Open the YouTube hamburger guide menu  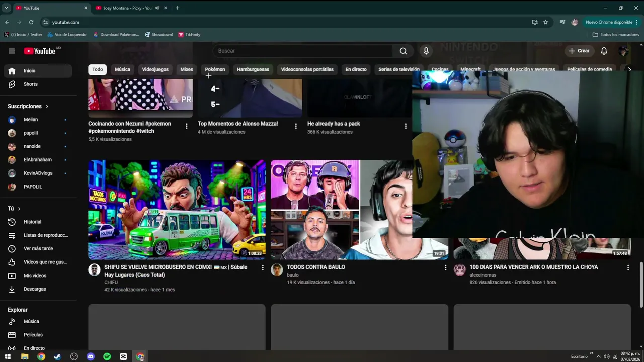(x=12, y=51)
